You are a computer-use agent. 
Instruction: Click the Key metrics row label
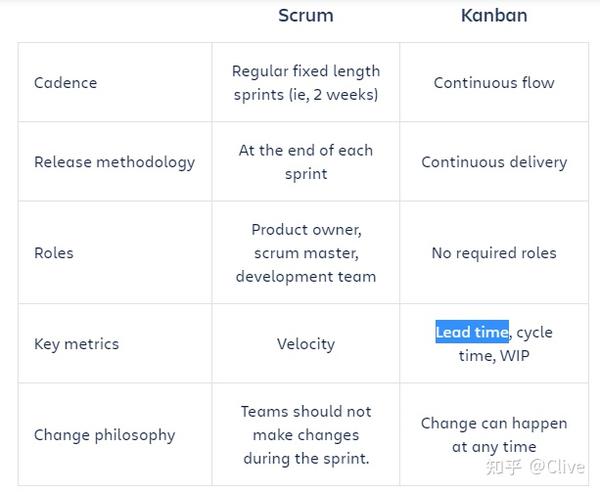(76, 344)
